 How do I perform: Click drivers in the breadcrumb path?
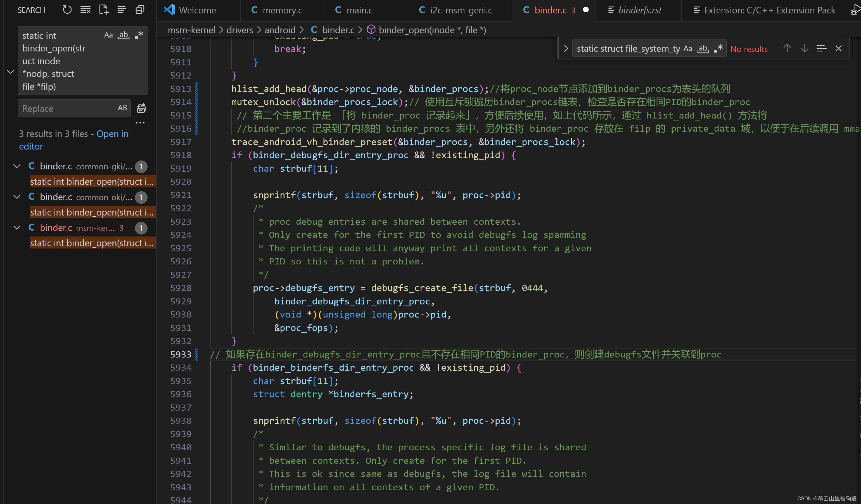(240, 30)
